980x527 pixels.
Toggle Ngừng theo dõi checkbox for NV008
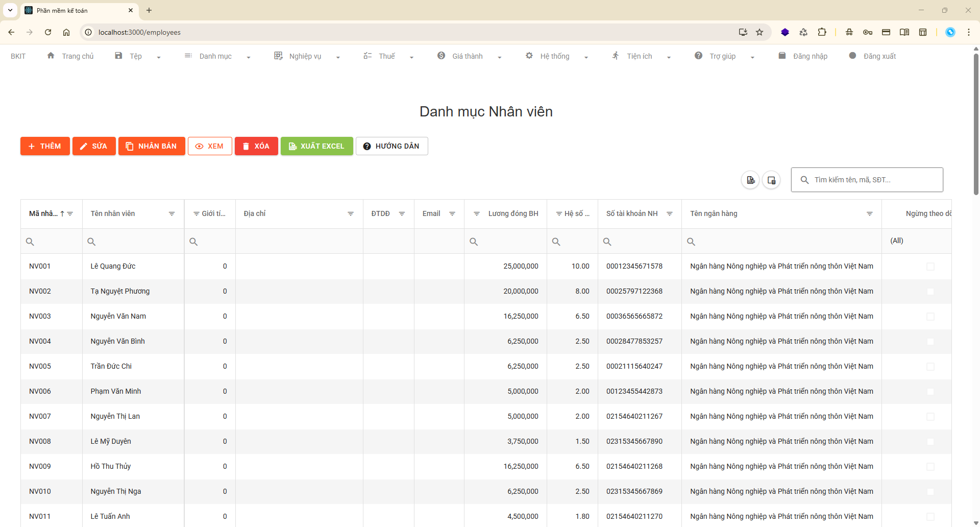(930, 442)
